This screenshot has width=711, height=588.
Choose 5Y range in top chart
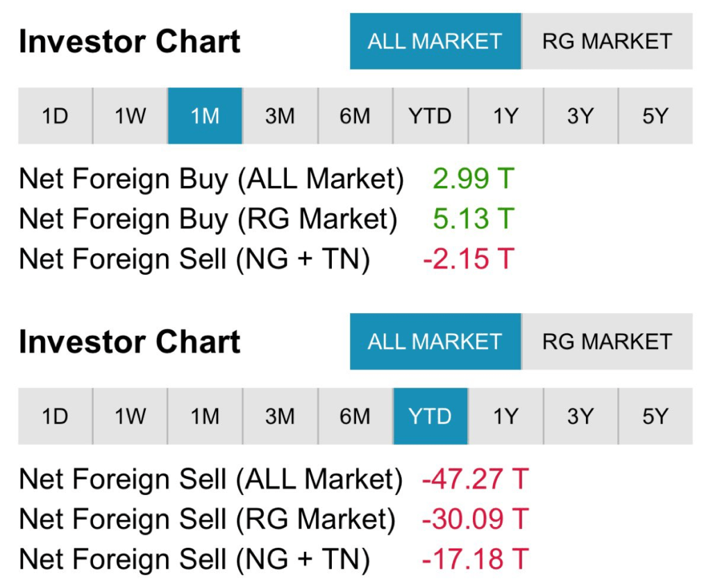pyautogui.click(x=655, y=116)
